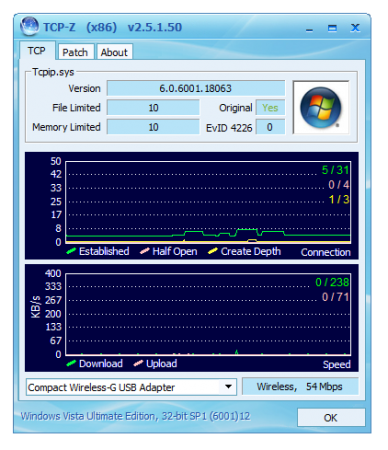Close the TCP-Z window
The height and width of the screenshot is (450, 388).
tap(355, 28)
